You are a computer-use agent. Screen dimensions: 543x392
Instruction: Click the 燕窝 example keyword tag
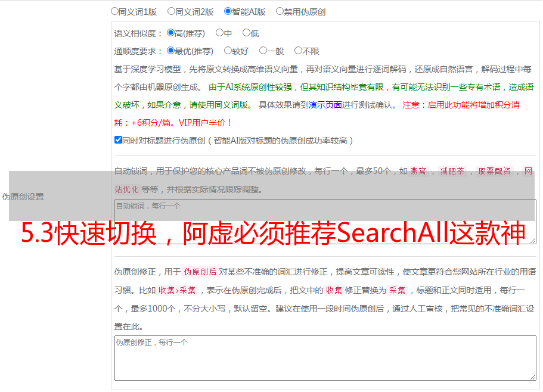pos(418,171)
